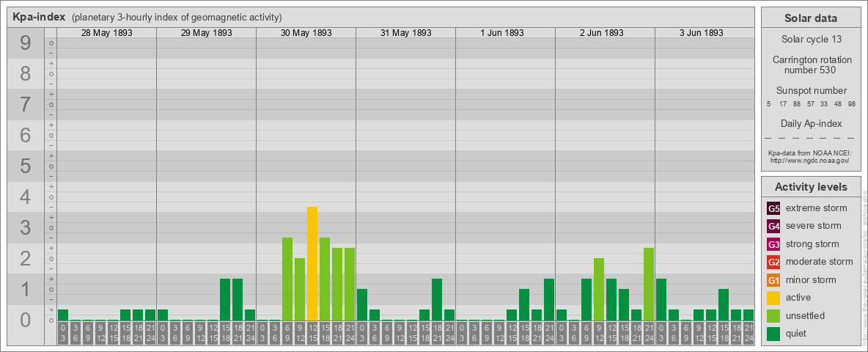Click the 1 Jun 21-24 quiet bar
Screen dimensions: 868x352
tap(549, 299)
